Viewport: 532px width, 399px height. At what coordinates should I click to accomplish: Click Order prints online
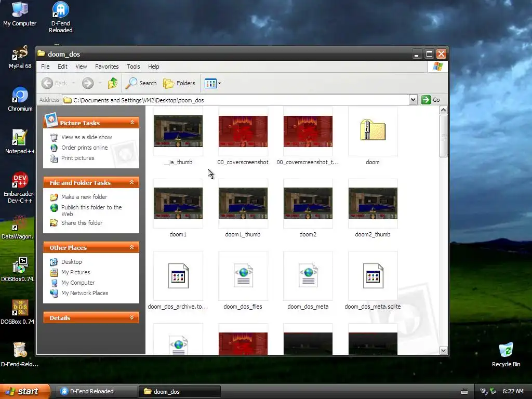[x=85, y=148]
